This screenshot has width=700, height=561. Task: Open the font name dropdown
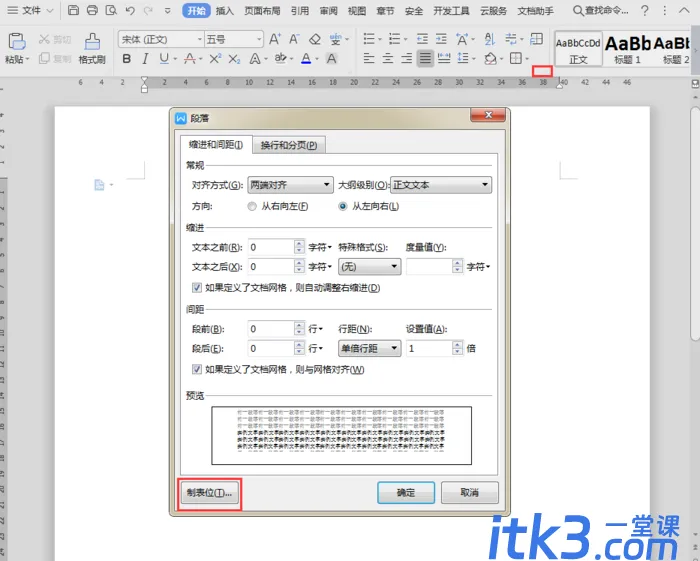click(200, 39)
